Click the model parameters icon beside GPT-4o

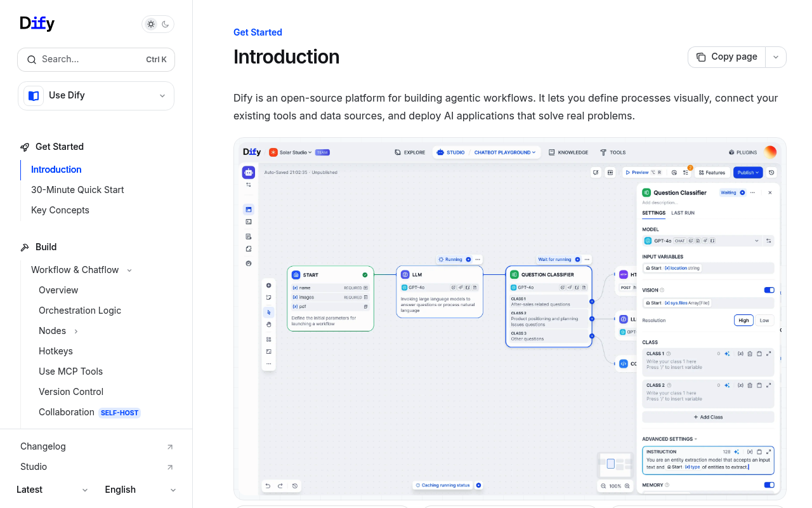[769, 241]
